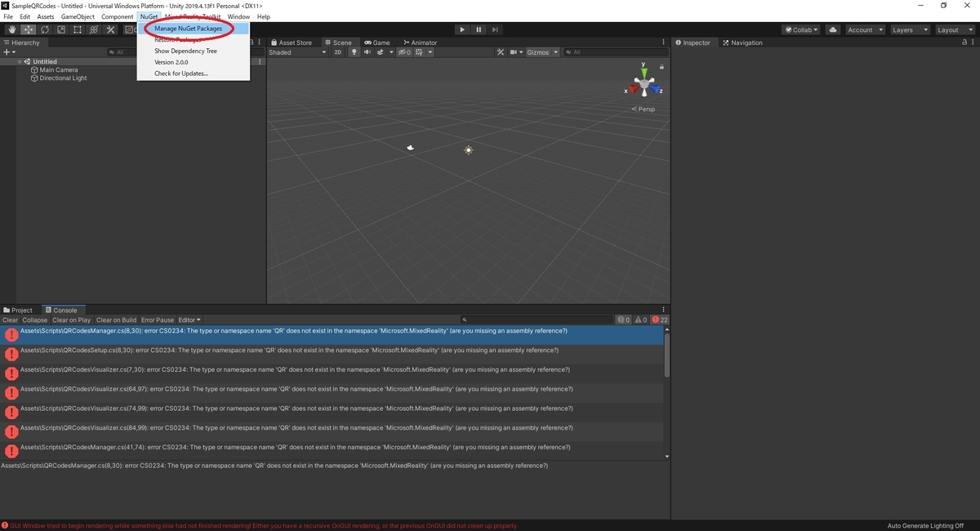Toggle hidden objects visibility counter

(405, 52)
